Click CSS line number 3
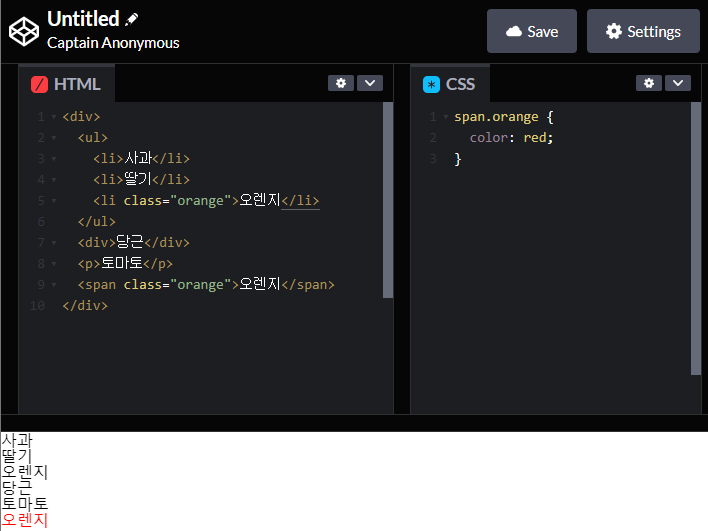Image resolution: width=708 pixels, height=531 pixels. pyautogui.click(x=433, y=159)
